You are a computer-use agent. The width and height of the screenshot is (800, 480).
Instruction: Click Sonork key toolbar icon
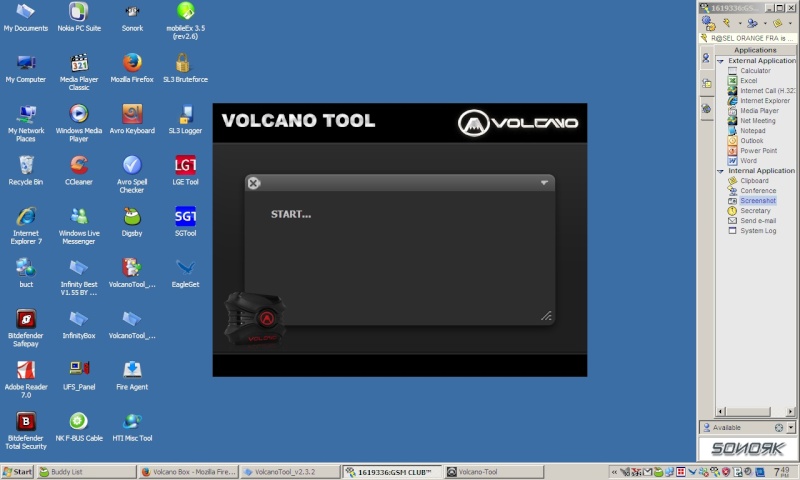727,23
